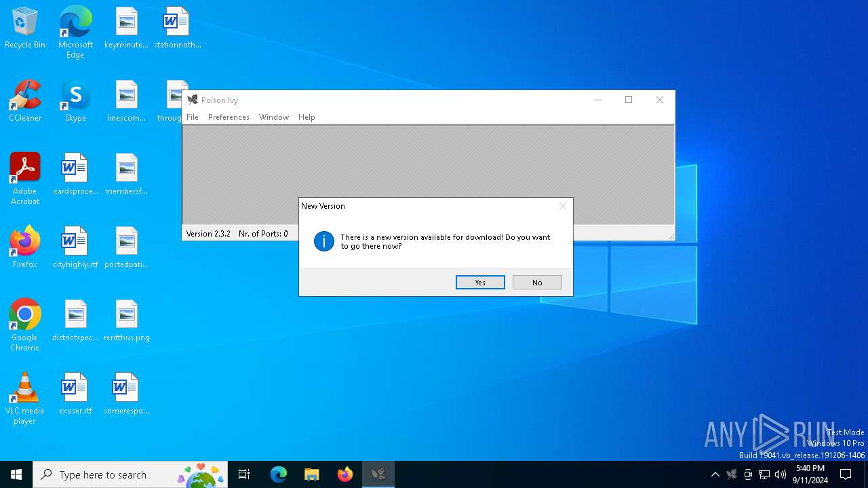Open the Help menu in Poison Ivy
The height and width of the screenshot is (488, 868).
[x=307, y=117]
